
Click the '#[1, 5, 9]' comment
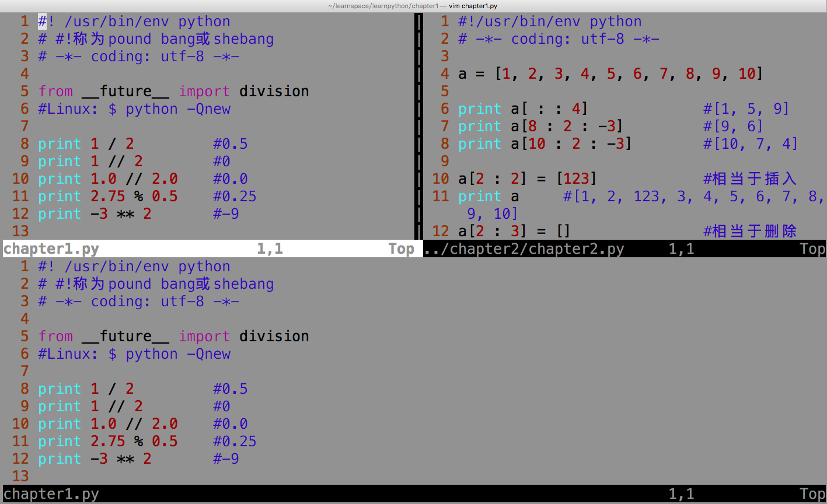tap(746, 109)
